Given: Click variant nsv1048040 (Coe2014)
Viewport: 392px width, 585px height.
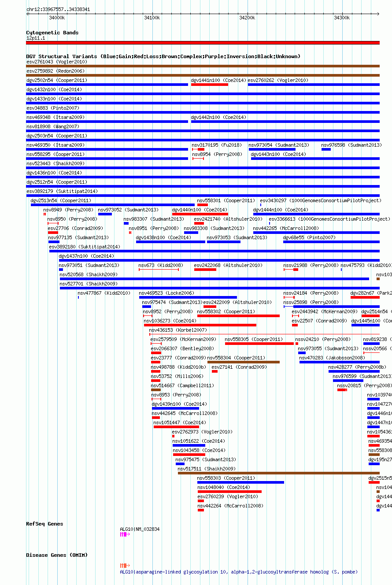Looking at the screenshot, I should [x=224, y=487].
